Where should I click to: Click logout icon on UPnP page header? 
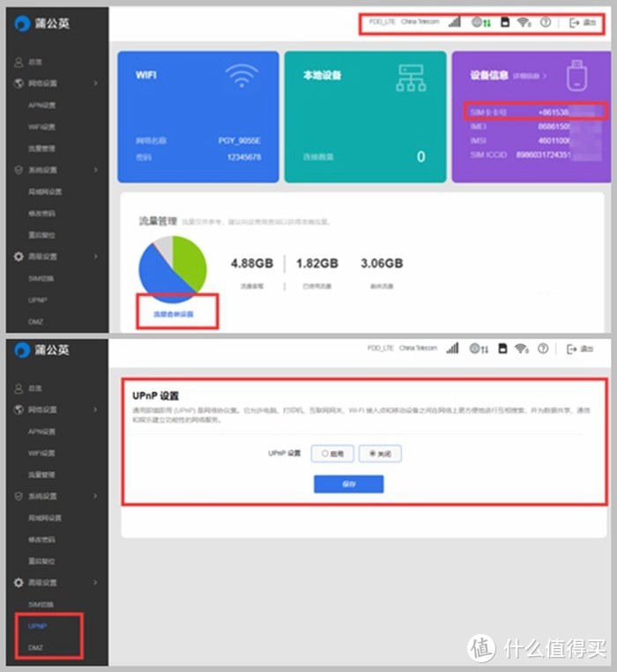point(571,349)
